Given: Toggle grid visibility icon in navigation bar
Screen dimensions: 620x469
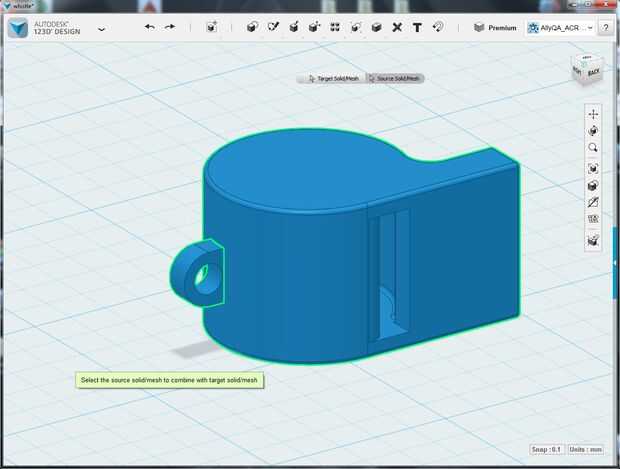Looking at the screenshot, I should 593,221.
